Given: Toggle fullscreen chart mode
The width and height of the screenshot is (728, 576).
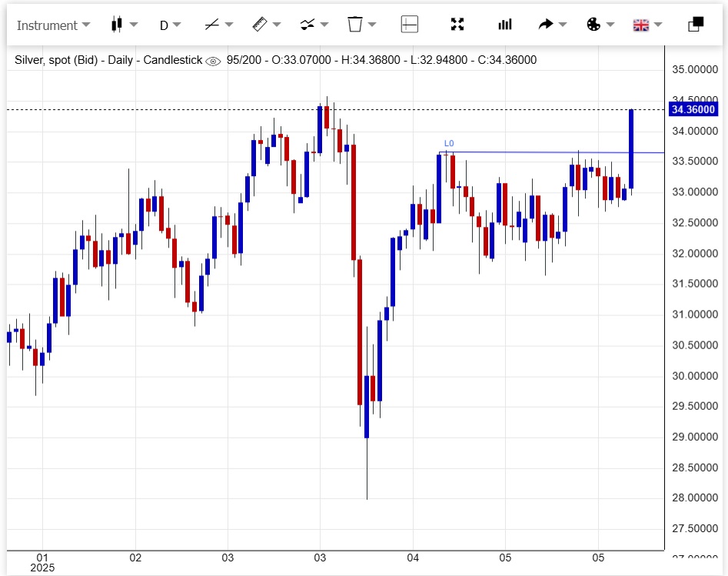Looking at the screenshot, I should click(x=457, y=25).
